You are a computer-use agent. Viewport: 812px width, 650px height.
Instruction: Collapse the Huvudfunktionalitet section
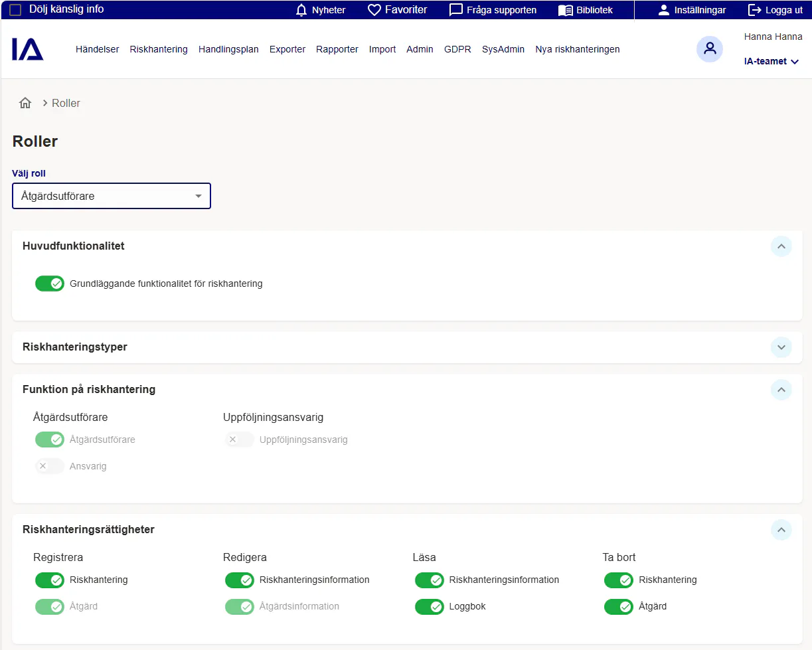(x=781, y=246)
